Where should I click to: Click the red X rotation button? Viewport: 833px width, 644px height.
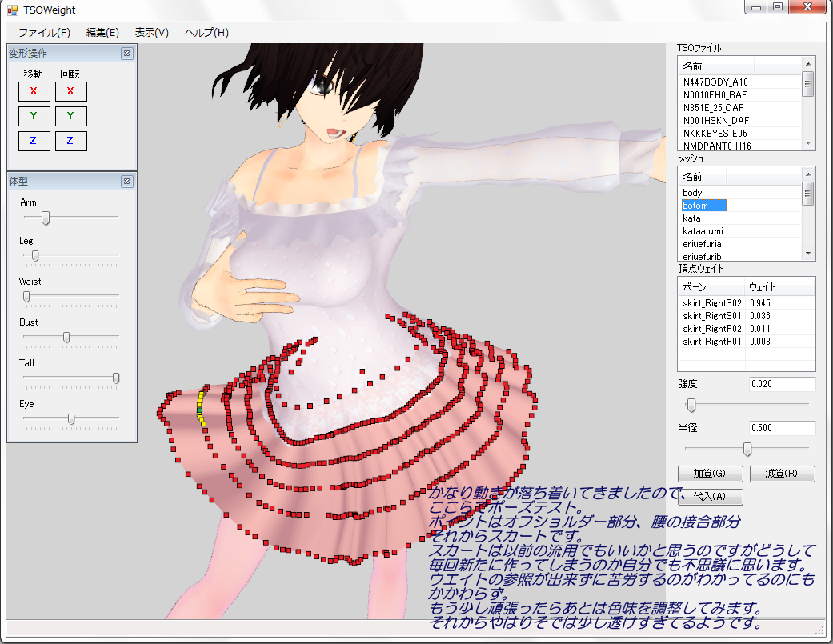click(70, 91)
